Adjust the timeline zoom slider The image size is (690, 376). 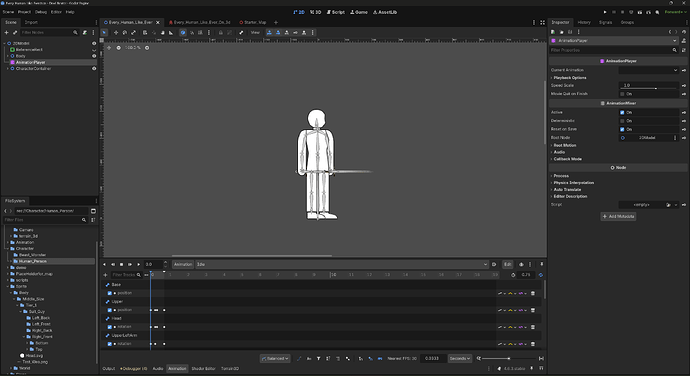click(509, 358)
